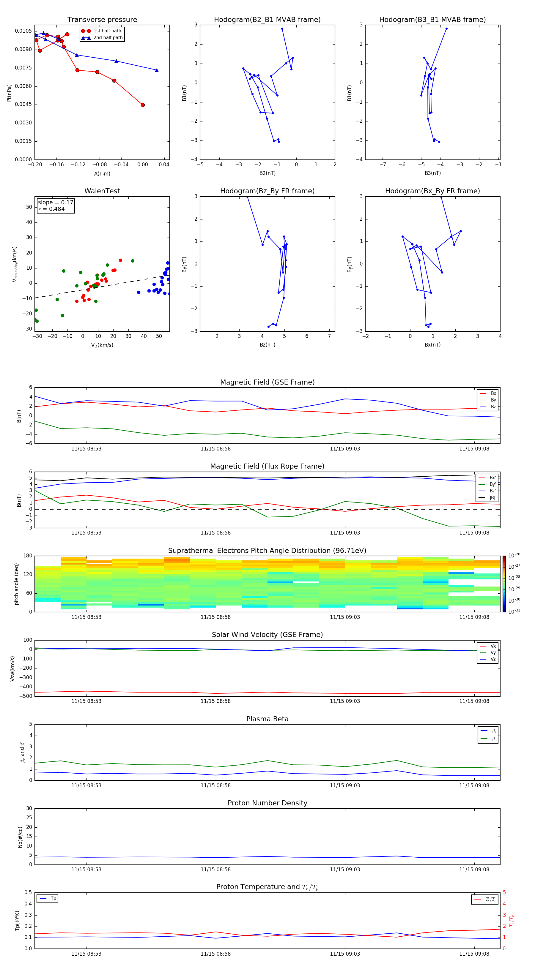Viewport: 535px width, 980px height.
Task: Click the pitch angle distribution colorbar
Action: 504,584
